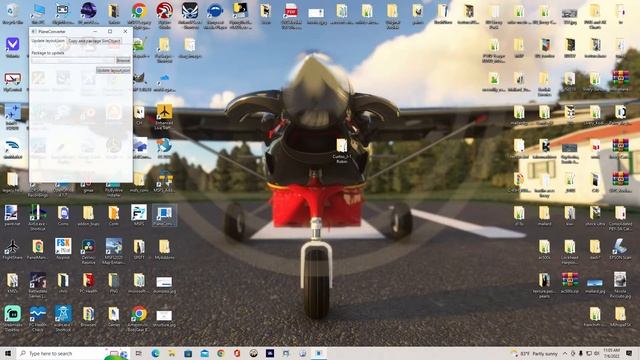Select the Recycle Bin desktop icon
This screenshot has width=640, height=360.
[x=13, y=14]
